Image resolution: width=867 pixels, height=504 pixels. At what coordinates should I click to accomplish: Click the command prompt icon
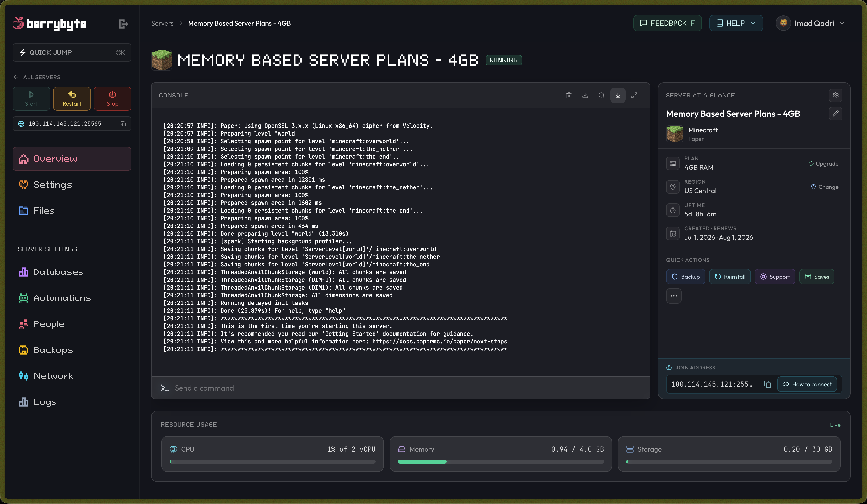click(164, 388)
